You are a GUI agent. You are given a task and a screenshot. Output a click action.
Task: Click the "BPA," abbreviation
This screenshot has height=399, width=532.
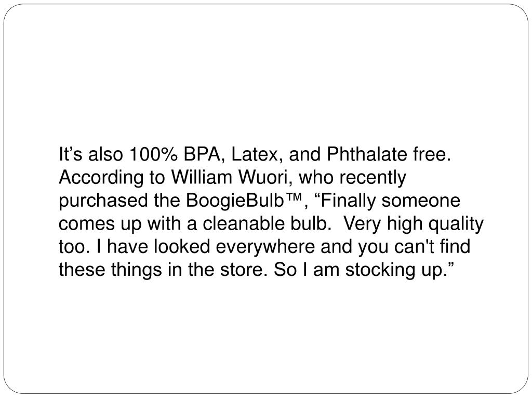(x=205, y=154)
